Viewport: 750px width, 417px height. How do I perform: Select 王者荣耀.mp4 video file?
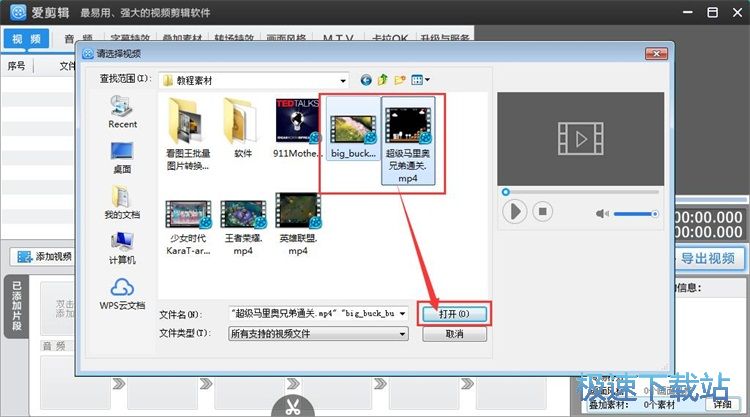click(243, 228)
